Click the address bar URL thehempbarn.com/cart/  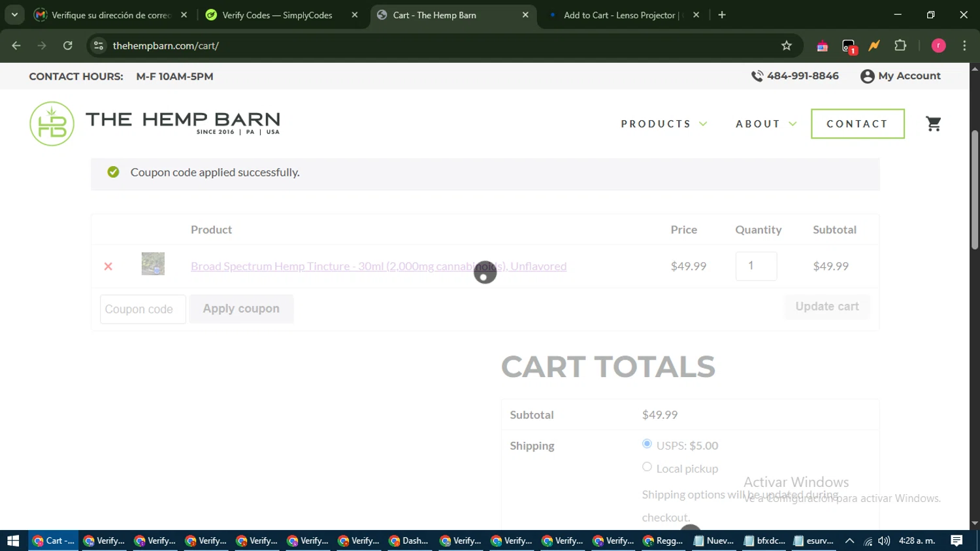(x=165, y=46)
